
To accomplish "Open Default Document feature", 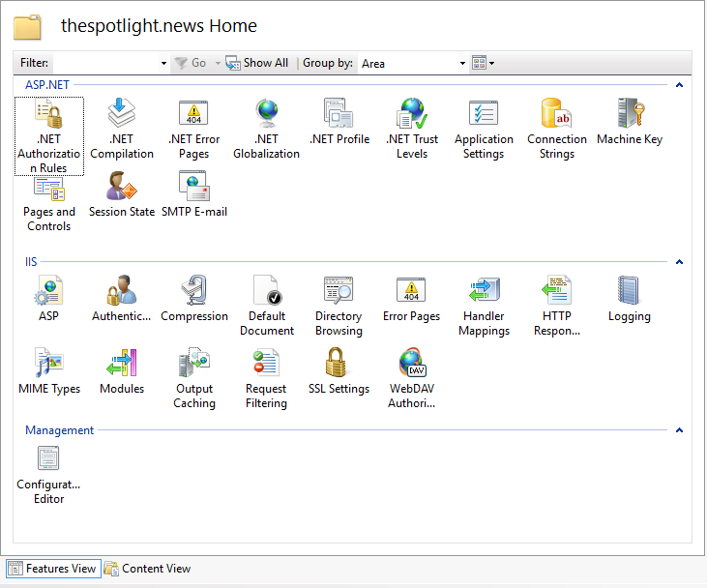I will pos(267,306).
